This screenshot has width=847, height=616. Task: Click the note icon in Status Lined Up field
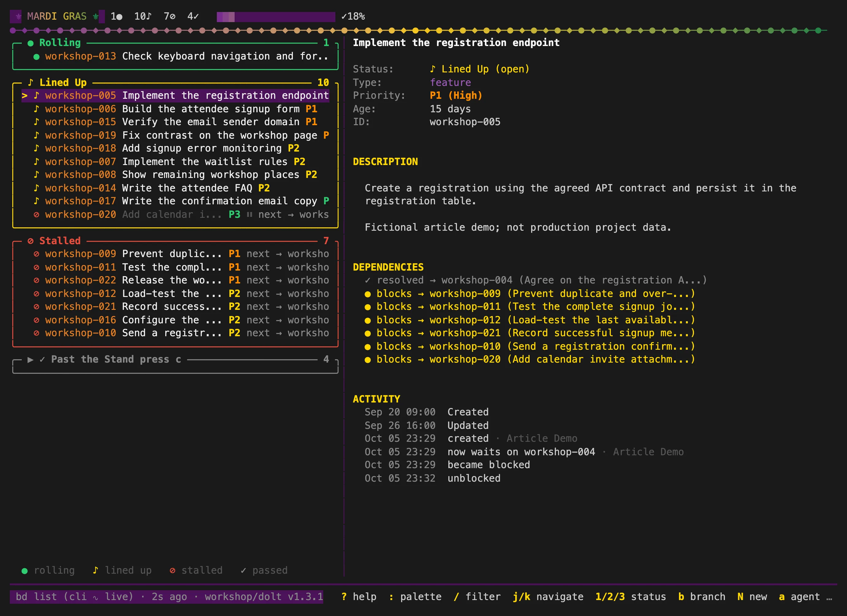tap(432, 69)
